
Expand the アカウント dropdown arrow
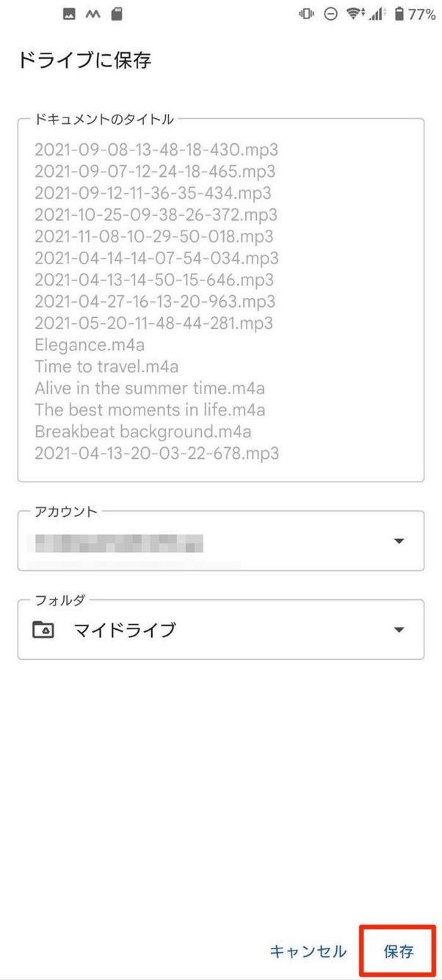coord(399,541)
